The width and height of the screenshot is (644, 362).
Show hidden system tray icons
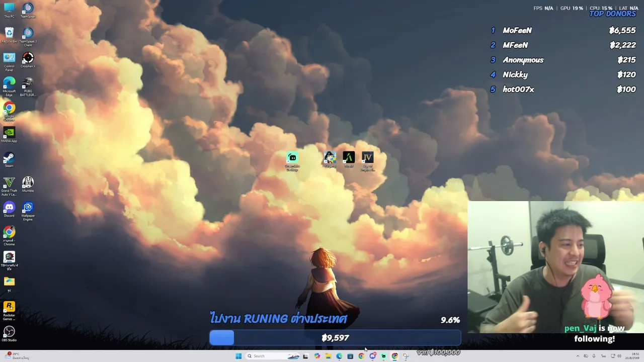578,356
